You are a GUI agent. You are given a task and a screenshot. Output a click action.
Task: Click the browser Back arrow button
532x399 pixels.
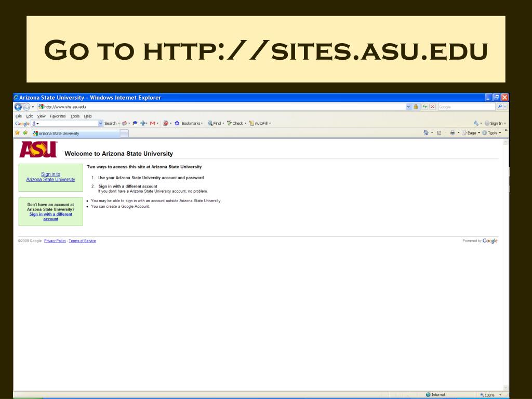coord(18,107)
